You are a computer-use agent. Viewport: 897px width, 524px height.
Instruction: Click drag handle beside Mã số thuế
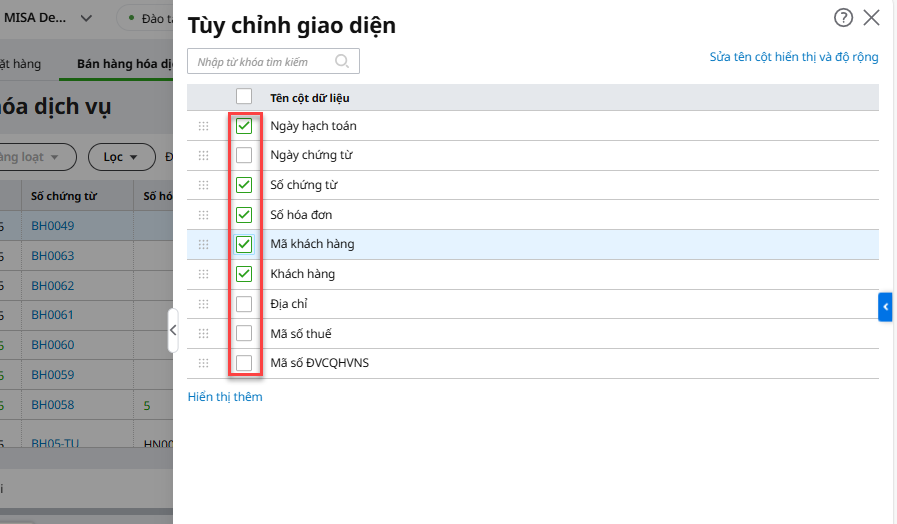tap(203, 333)
